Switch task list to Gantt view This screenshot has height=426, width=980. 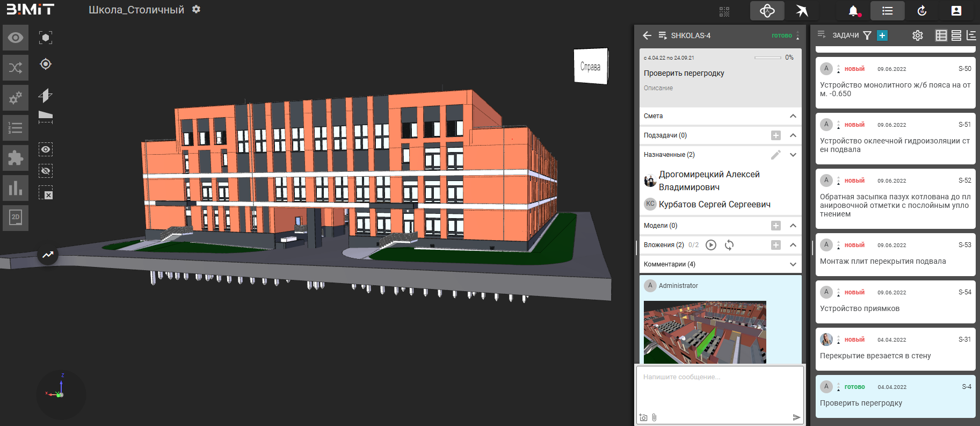[x=971, y=35]
